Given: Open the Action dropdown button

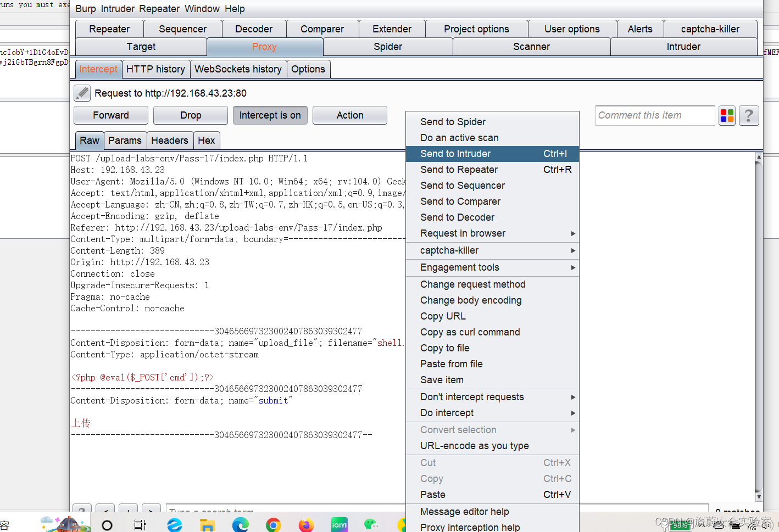Looking at the screenshot, I should 350,115.
